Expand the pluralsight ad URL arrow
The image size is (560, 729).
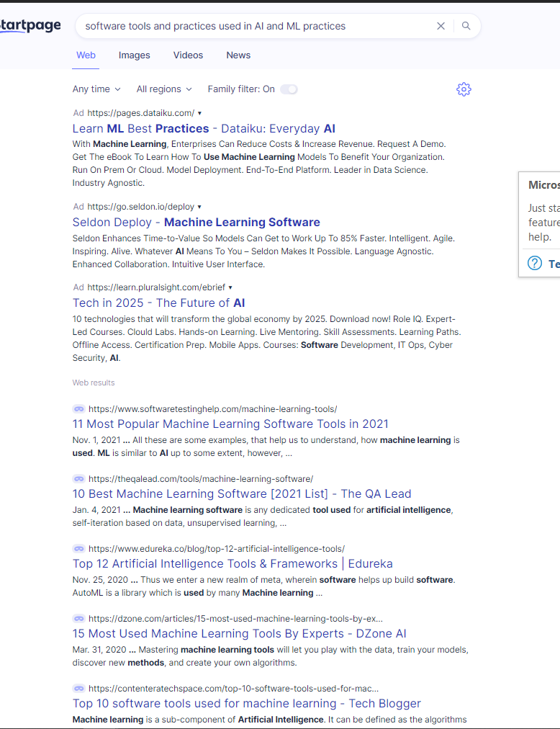(230, 287)
